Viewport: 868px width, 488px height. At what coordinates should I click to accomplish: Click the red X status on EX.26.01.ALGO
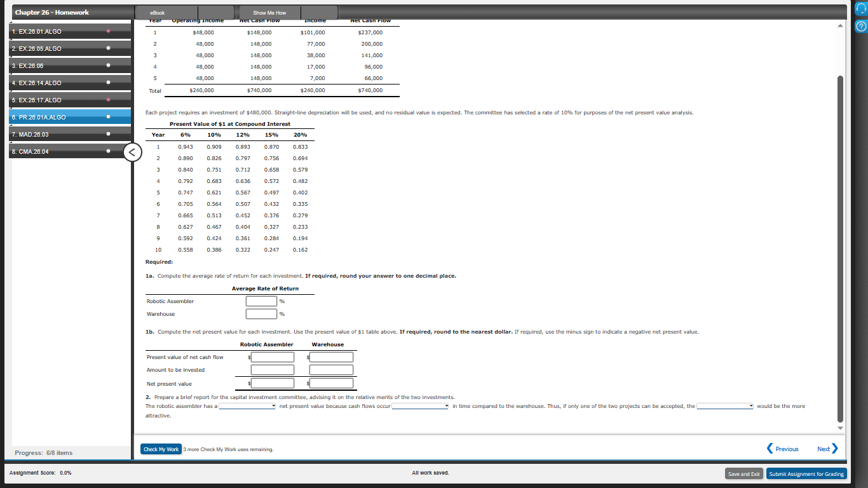coord(109,30)
